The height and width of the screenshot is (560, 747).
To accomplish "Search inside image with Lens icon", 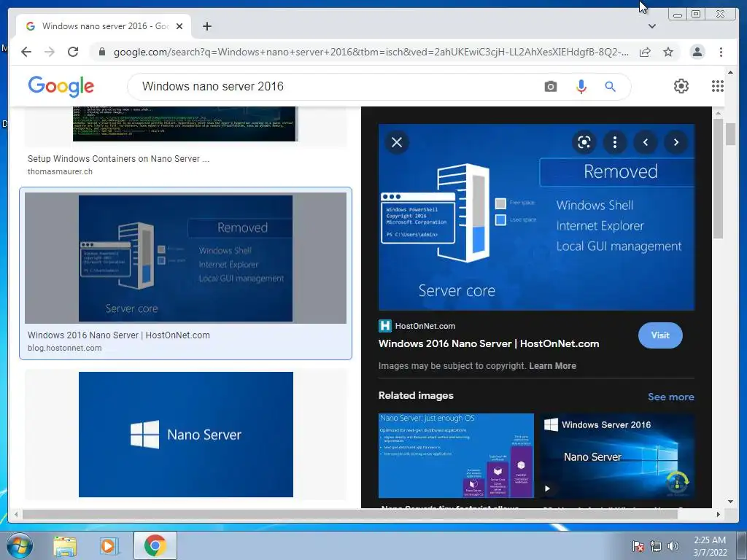I will point(584,142).
